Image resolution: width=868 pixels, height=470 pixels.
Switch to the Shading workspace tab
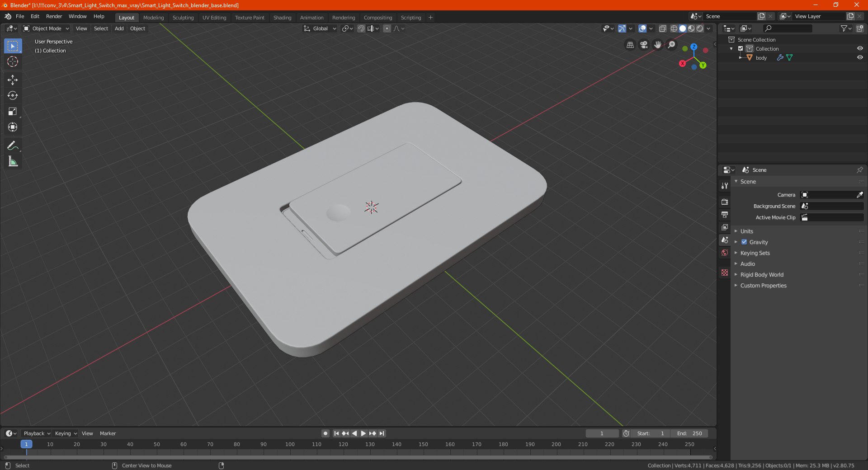point(282,18)
